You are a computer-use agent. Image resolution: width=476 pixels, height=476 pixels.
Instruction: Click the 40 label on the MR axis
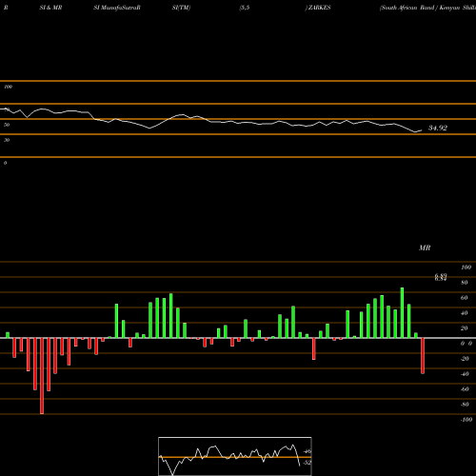tap(465, 313)
